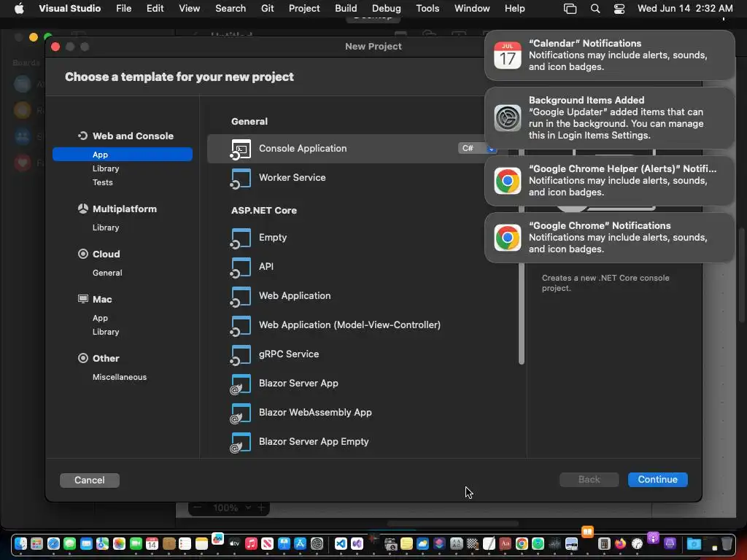This screenshot has width=747, height=560.
Task: Pick the gRPC Service template icon
Action: [241, 355]
